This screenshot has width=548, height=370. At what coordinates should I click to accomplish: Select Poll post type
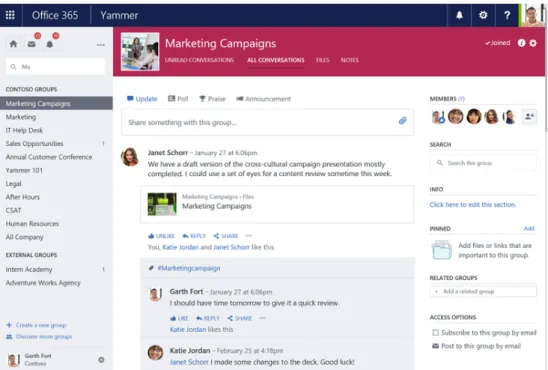(x=178, y=99)
